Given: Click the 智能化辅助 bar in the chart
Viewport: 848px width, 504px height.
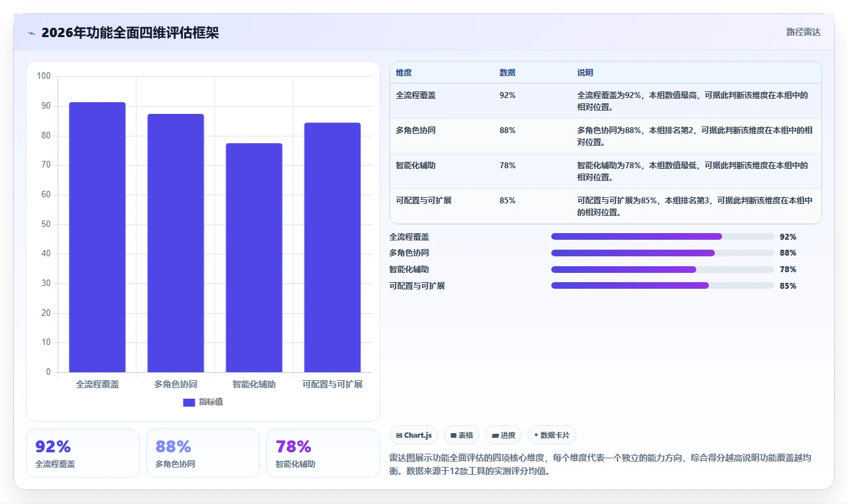Looking at the screenshot, I should pos(254,258).
